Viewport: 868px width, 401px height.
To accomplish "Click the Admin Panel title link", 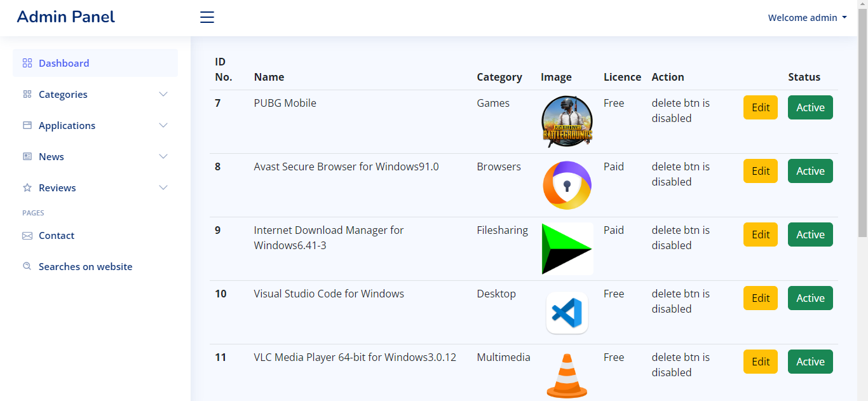I will (66, 17).
